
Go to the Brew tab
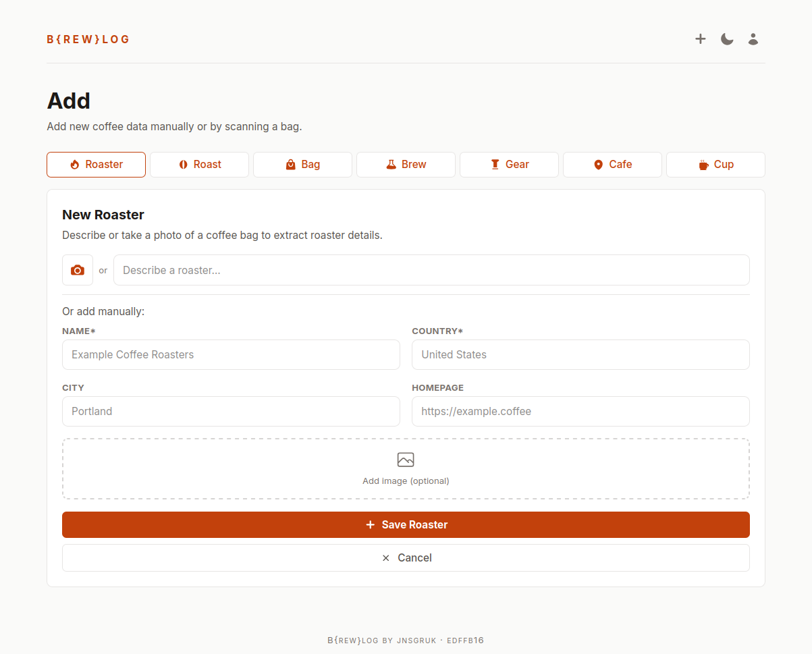click(406, 165)
